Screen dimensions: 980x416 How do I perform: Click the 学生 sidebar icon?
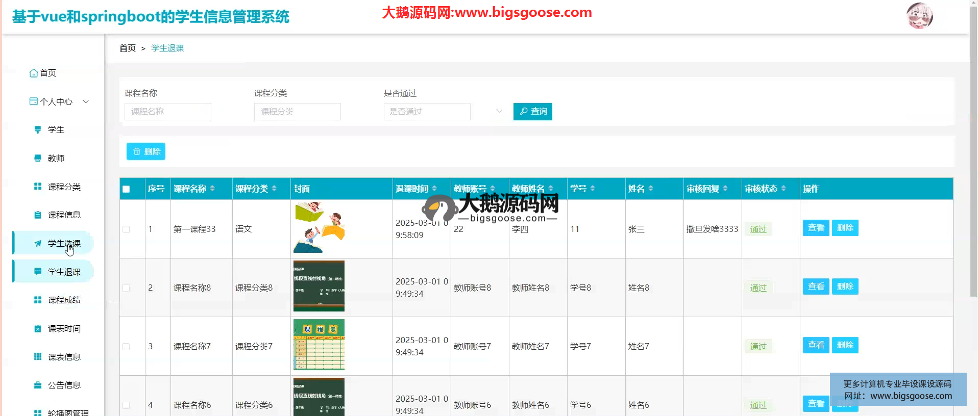coord(38,130)
